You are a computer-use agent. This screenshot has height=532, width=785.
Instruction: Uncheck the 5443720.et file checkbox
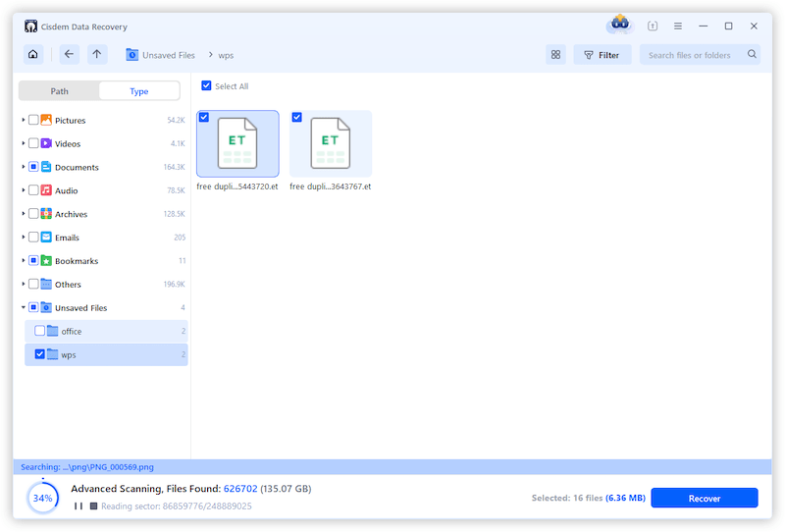point(204,117)
